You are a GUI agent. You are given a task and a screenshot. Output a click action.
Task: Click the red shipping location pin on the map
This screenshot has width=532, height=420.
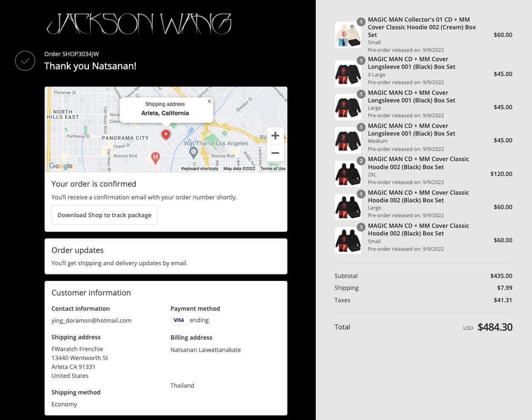[x=166, y=134]
